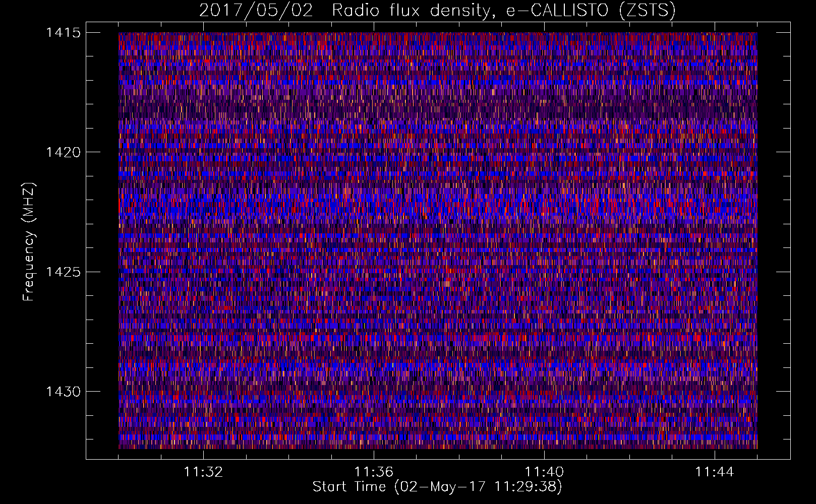Click the 11:44 time tick label

tap(715, 472)
